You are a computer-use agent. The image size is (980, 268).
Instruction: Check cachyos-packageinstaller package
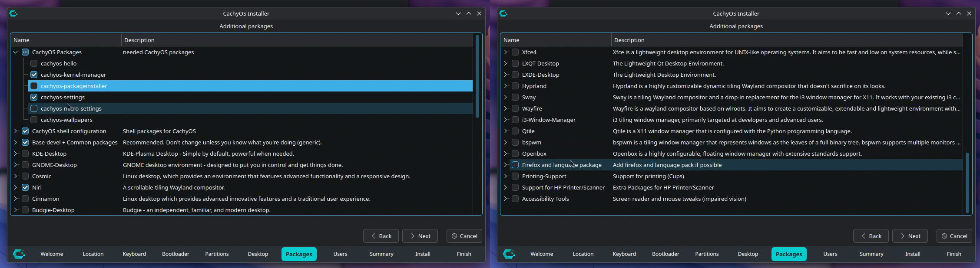(x=34, y=86)
